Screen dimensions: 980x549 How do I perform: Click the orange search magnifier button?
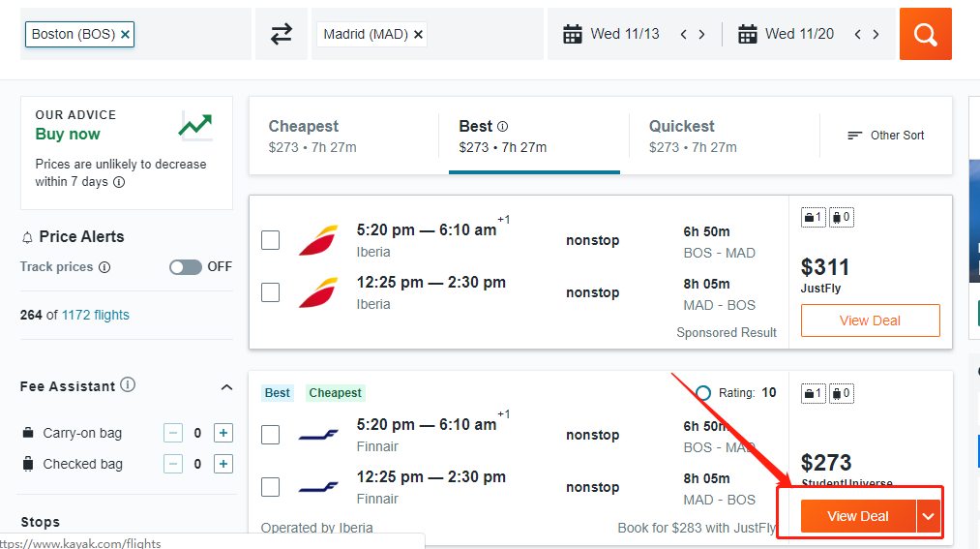pyautogui.click(x=925, y=34)
